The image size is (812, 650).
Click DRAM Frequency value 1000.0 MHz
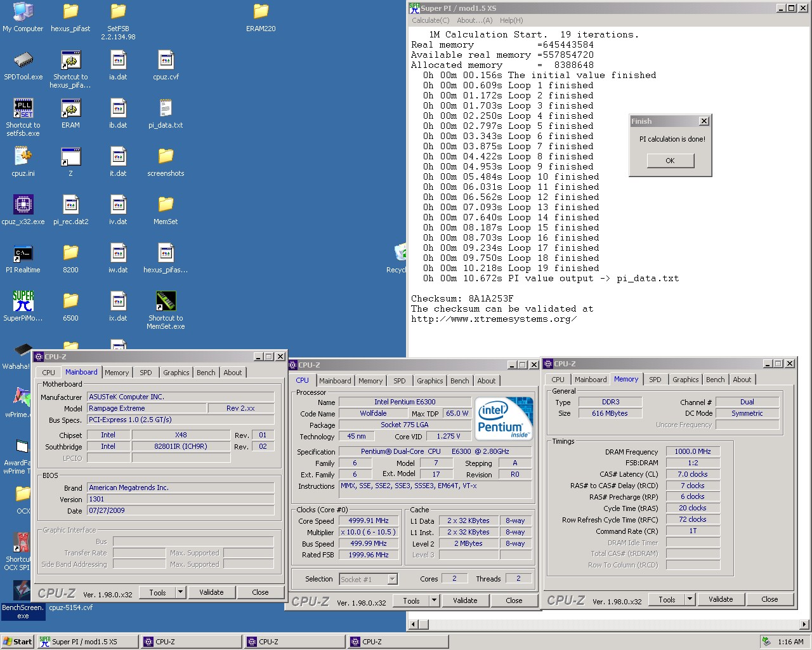coord(693,451)
